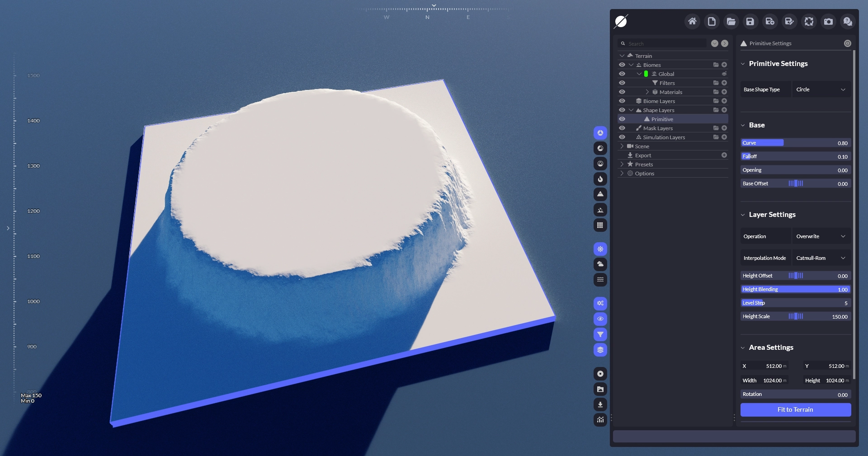Click the refresh arrows toolbar icon
This screenshot has width=868, height=456.
click(809, 21)
